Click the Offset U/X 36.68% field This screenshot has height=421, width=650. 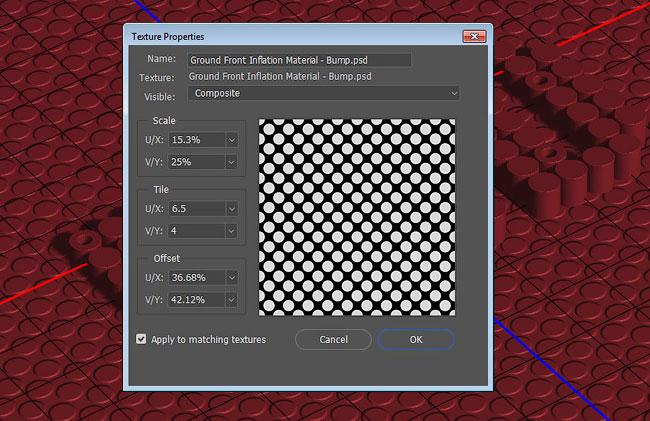pos(197,278)
